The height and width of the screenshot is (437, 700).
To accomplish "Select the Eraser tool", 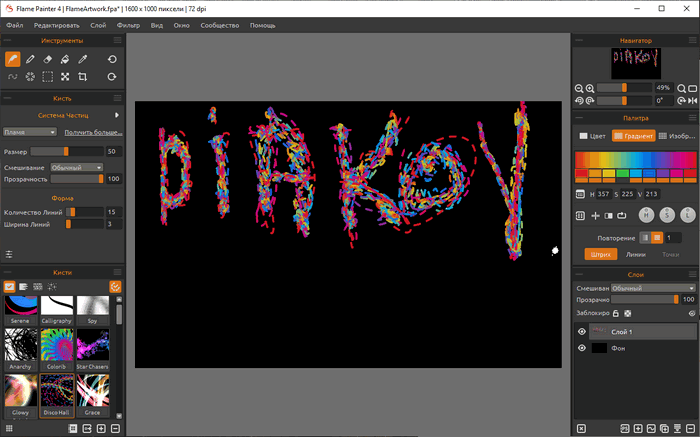I will [48, 60].
